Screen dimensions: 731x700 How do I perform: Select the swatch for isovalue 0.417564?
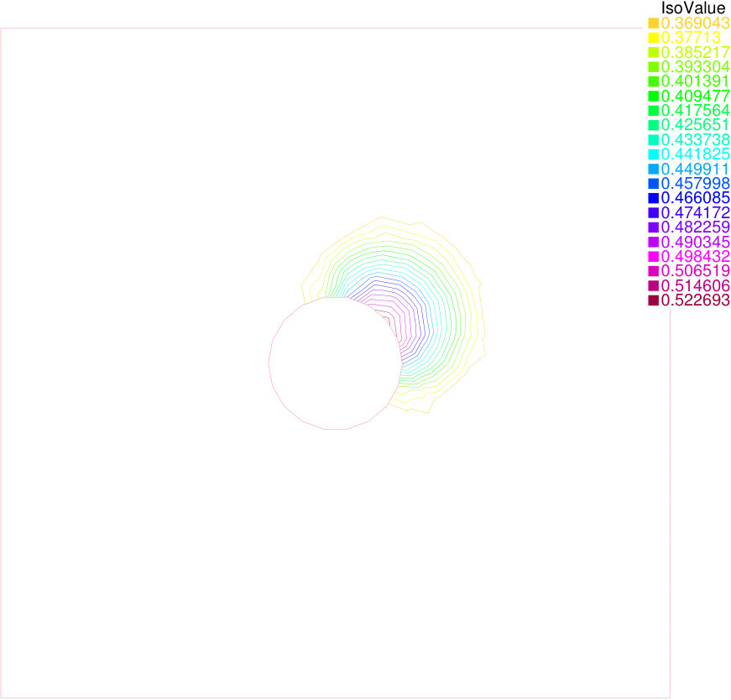tap(653, 111)
